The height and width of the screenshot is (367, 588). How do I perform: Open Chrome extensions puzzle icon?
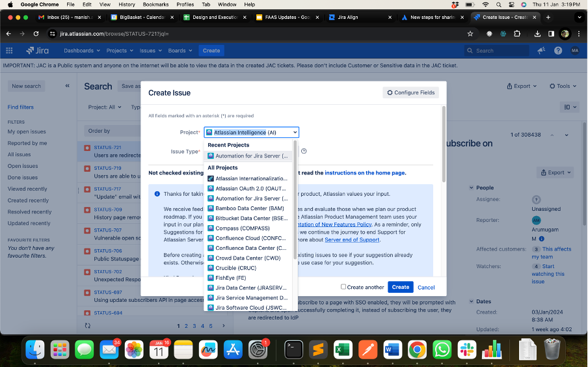[517, 34]
